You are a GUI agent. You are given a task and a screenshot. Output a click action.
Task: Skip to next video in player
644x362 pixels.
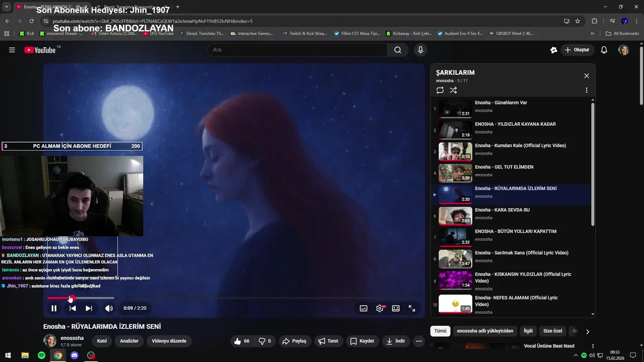(x=89, y=308)
